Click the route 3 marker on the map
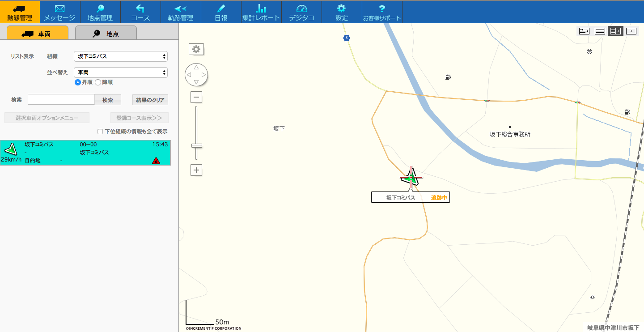Image resolution: width=644 pixels, height=332 pixels. point(347,38)
